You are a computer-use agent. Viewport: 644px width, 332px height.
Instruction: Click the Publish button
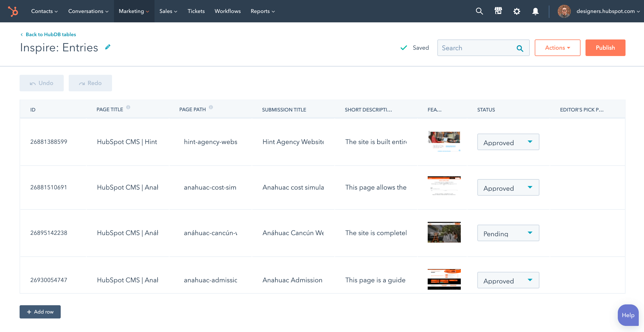pyautogui.click(x=605, y=47)
